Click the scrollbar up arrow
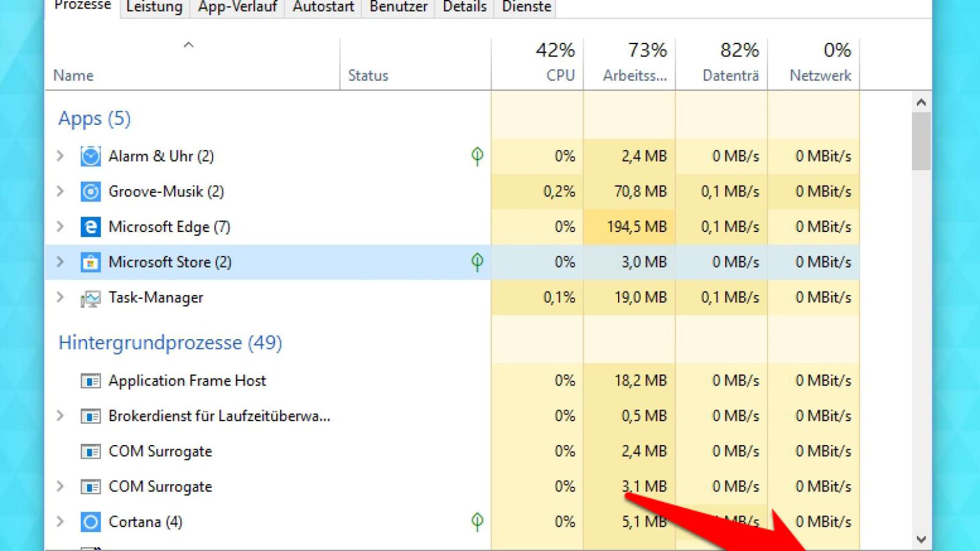Screen dimensions: 980x551 point(921,102)
